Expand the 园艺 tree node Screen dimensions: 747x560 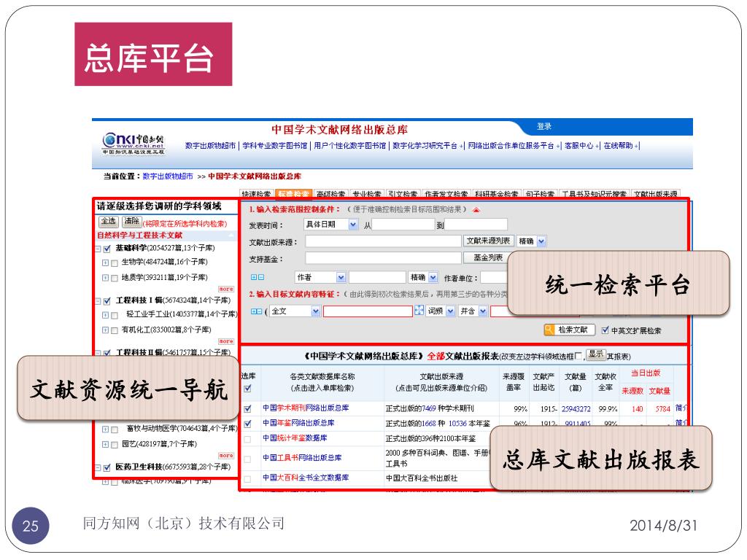point(105,444)
